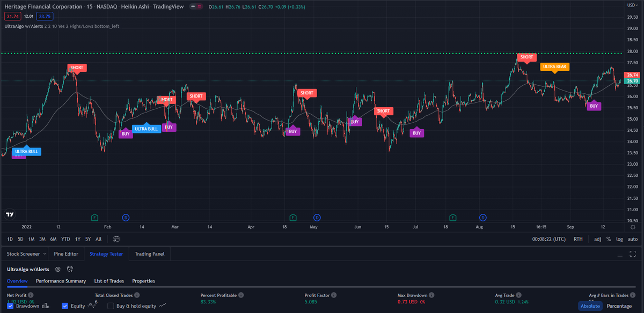Open the UTC time zone menu
This screenshot has width=644, height=313.
pyautogui.click(x=548, y=239)
